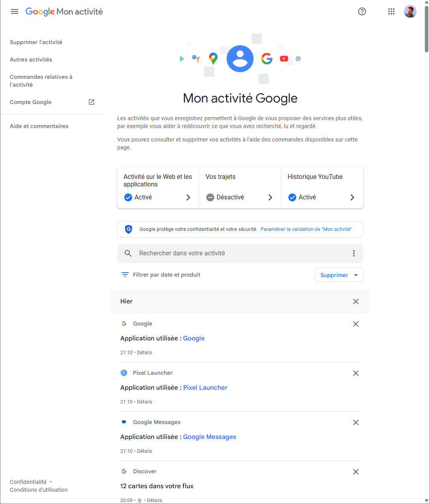Open the blue Google Messages link
This screenshot has width=430, height=504.
click(209, 437)
